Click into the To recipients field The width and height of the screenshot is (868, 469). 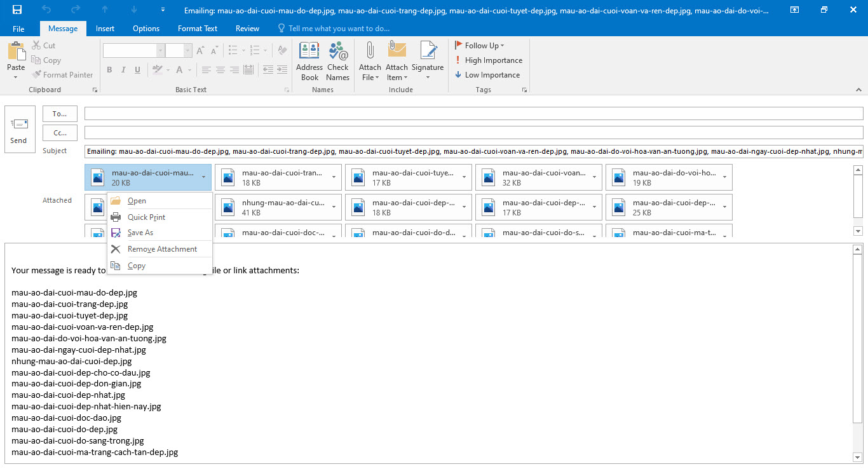click(473, 114)
